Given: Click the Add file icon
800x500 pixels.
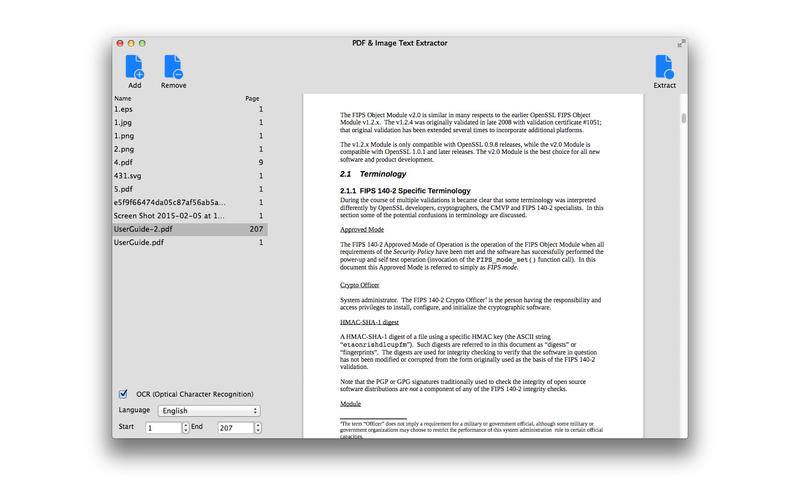Looking at the screenshot, I should (135, 67).
